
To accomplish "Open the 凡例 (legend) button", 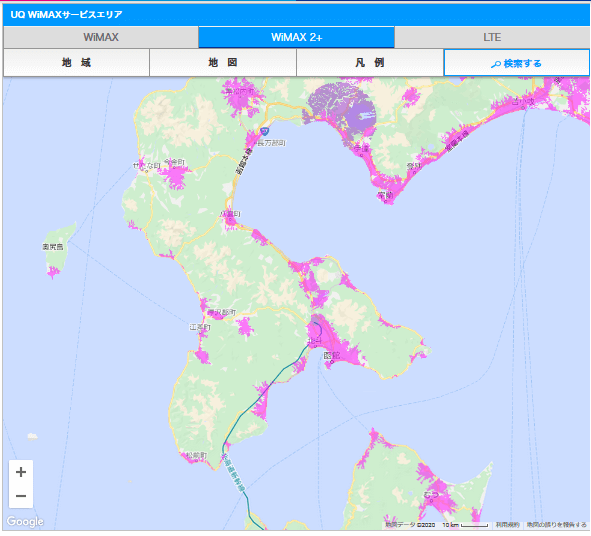I will click(370, 63).
